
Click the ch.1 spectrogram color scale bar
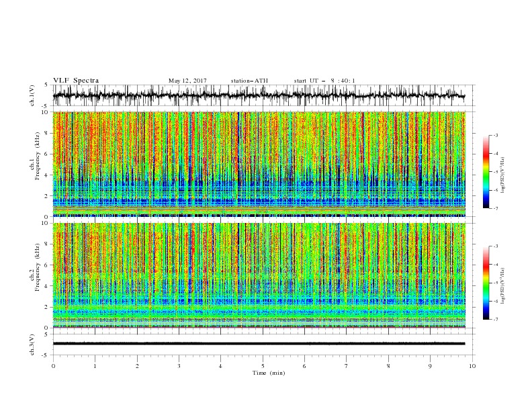coord(486,171)
